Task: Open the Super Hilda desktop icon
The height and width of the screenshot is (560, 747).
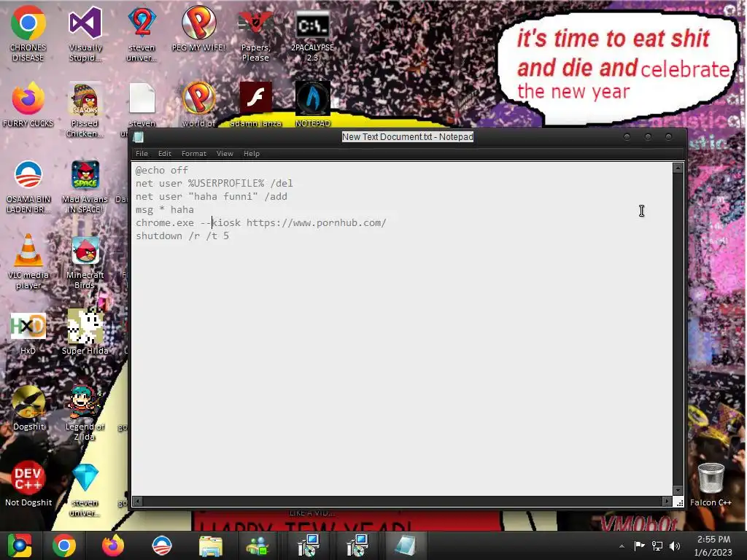Action: pos(85,332)
